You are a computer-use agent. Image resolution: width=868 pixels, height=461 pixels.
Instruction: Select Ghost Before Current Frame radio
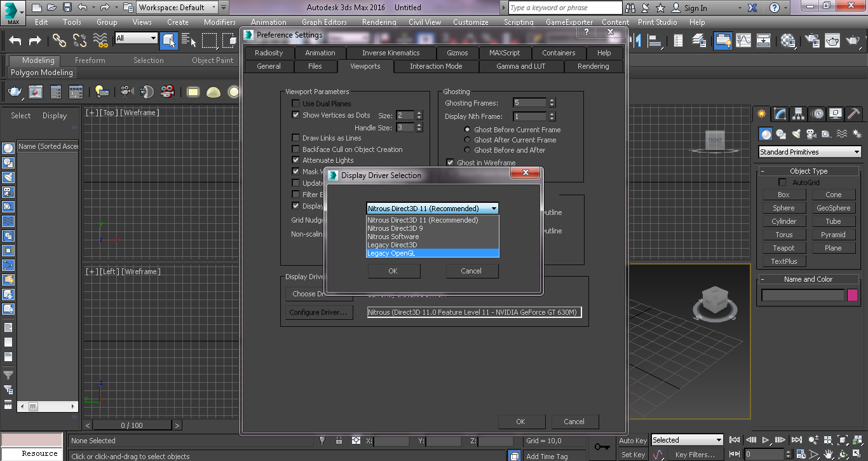tap(468, 130)
